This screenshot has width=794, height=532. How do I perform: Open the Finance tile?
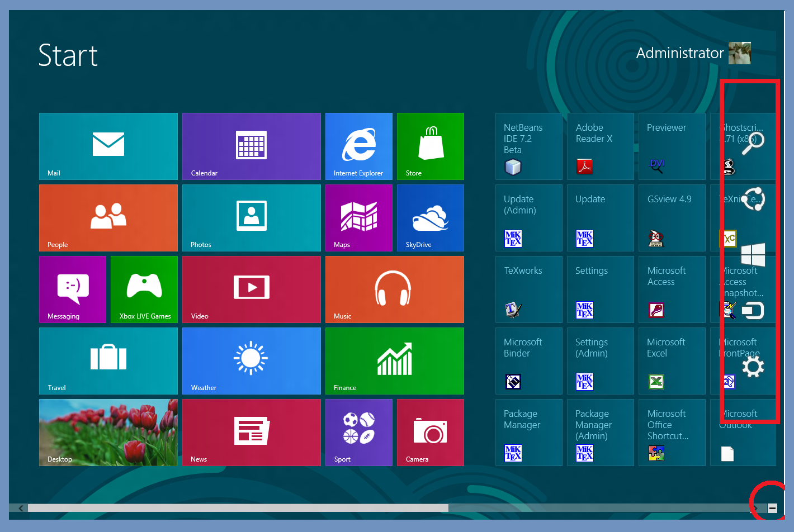[395, 361]
